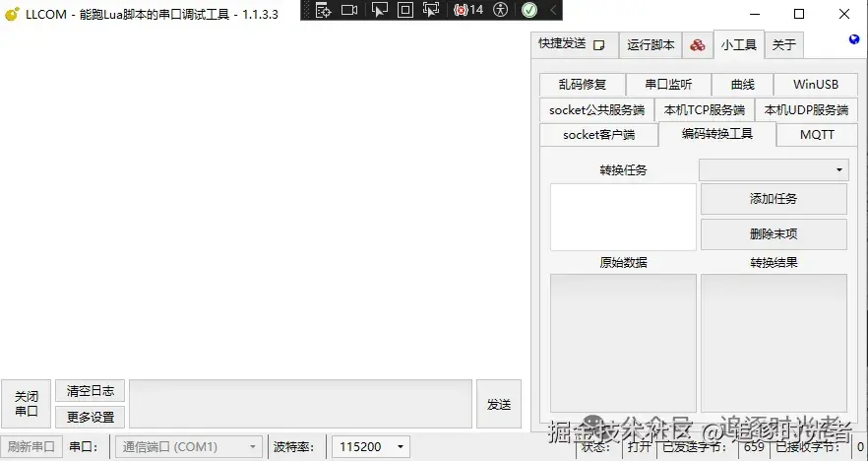Focus the send message input box

300,404
